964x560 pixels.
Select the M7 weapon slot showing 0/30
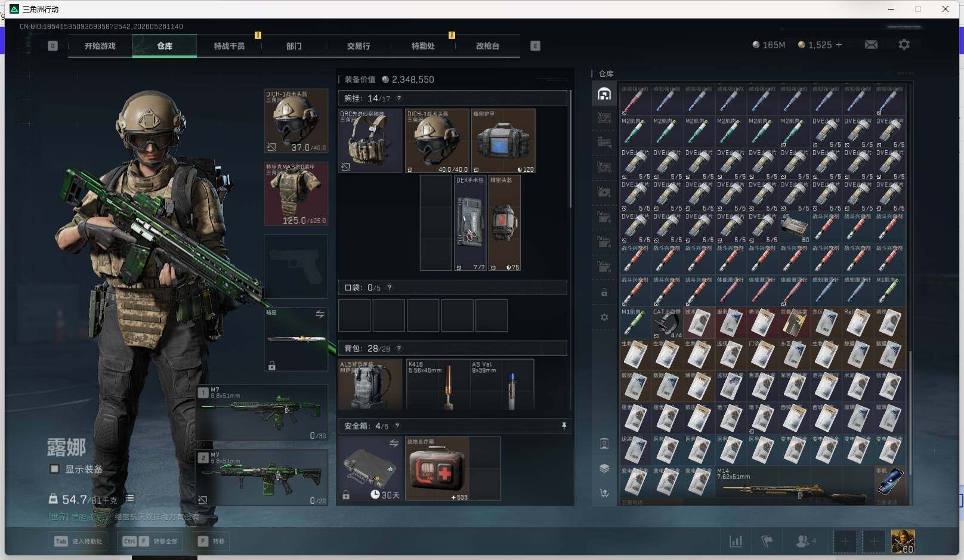click(262, 413)
